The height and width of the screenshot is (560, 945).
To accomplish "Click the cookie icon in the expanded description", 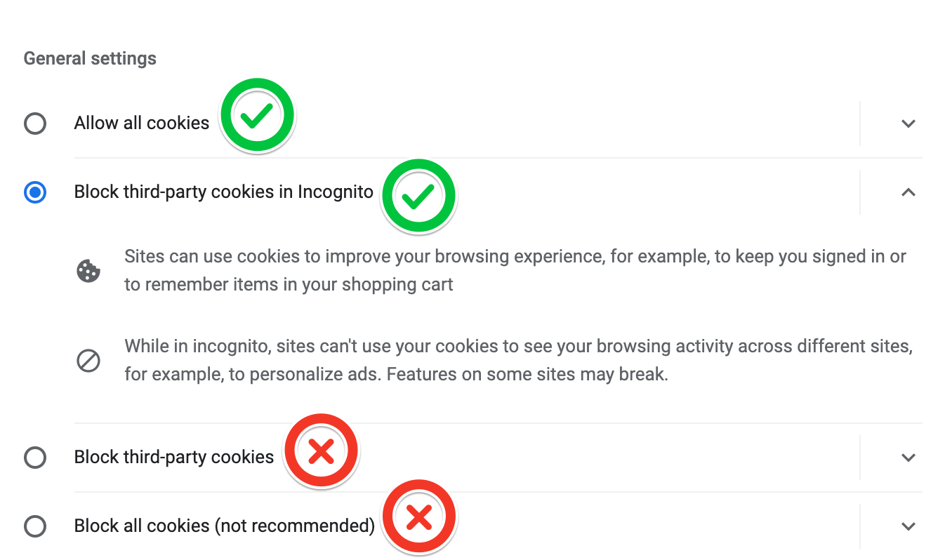I will click(88, 271).
